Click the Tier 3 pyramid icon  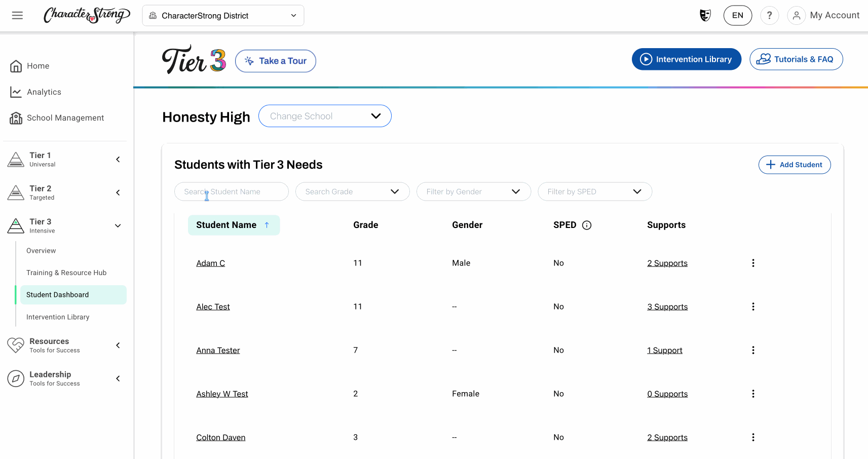coord(16,225)
